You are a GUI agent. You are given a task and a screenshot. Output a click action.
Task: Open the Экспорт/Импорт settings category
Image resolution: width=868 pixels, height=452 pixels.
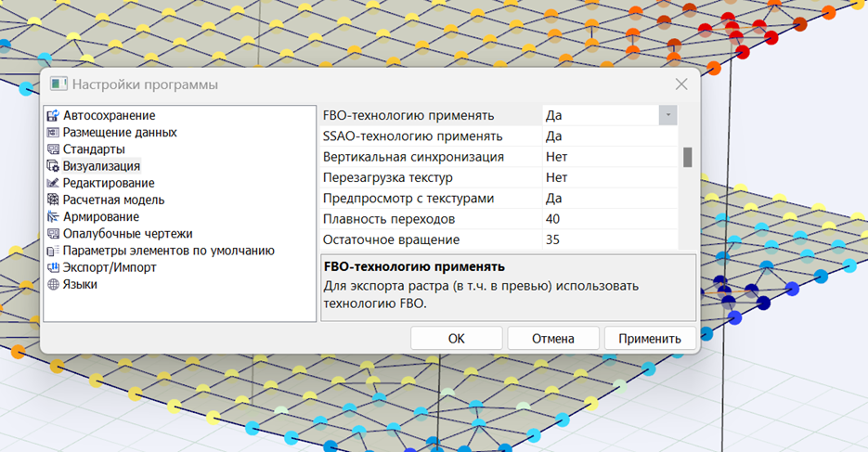(110, 267)
